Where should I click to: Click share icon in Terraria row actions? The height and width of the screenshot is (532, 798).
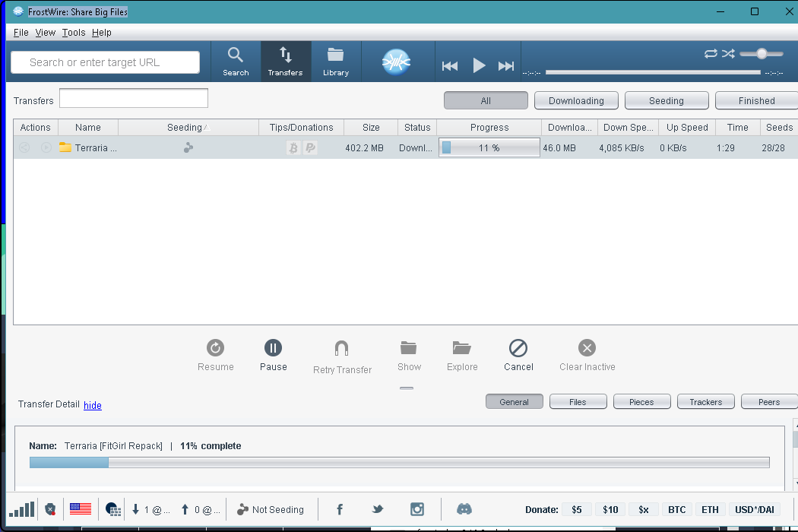point(24,147)
